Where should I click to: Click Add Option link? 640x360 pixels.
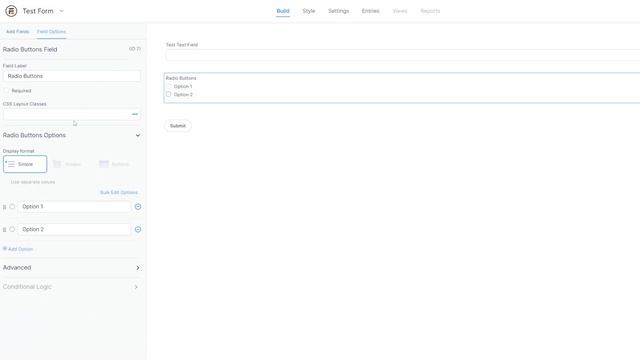point(18,249)
